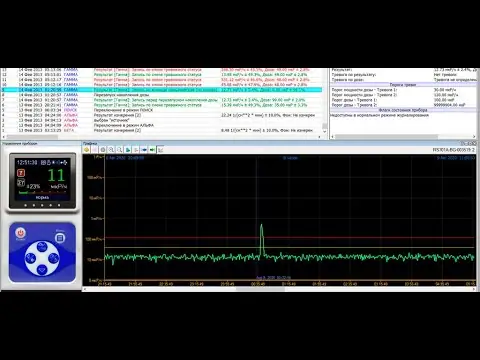Select log row 3 выбран "источник"
Image resolution: width=480 pixels, height=360 pixels.
tap(161, 120)
